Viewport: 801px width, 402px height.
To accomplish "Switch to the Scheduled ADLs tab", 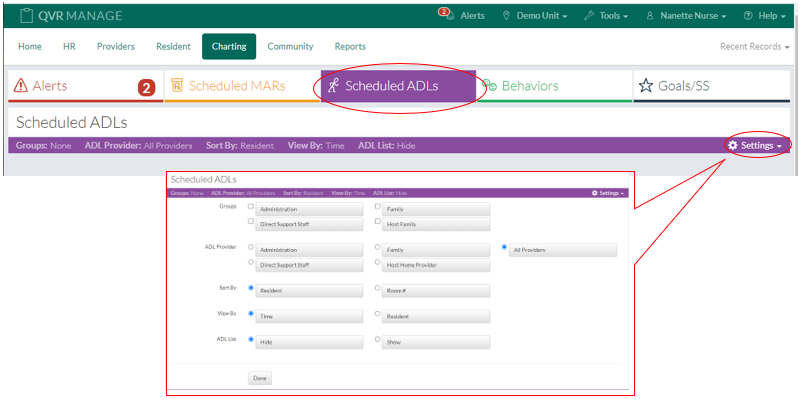I will [398, 86].
